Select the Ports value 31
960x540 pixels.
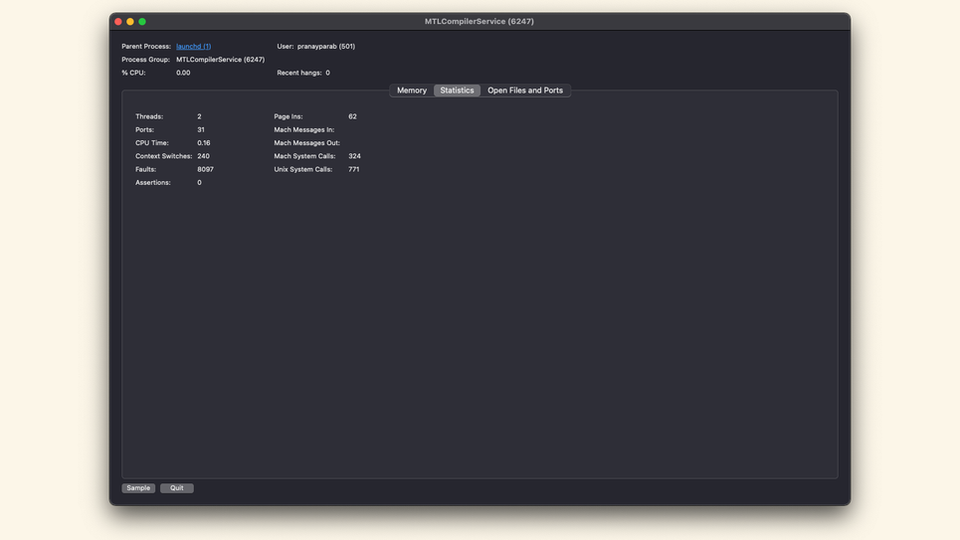coord(201,130)
